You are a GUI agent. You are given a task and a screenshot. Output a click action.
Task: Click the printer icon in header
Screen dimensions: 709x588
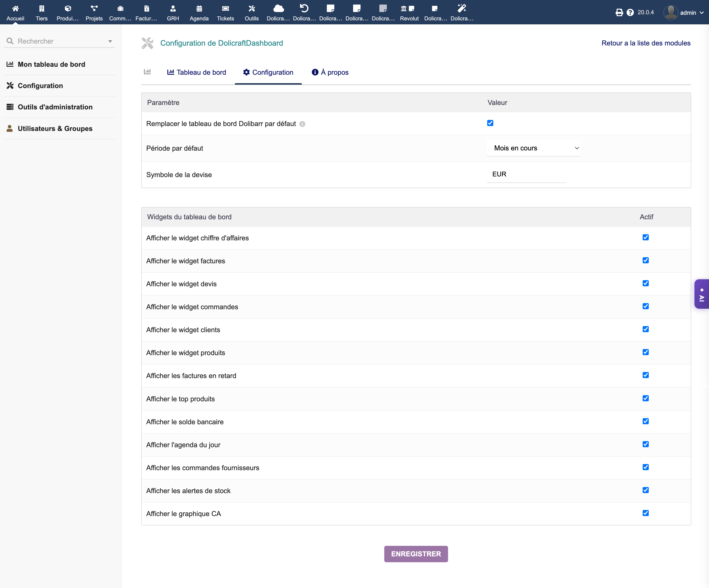619,12
